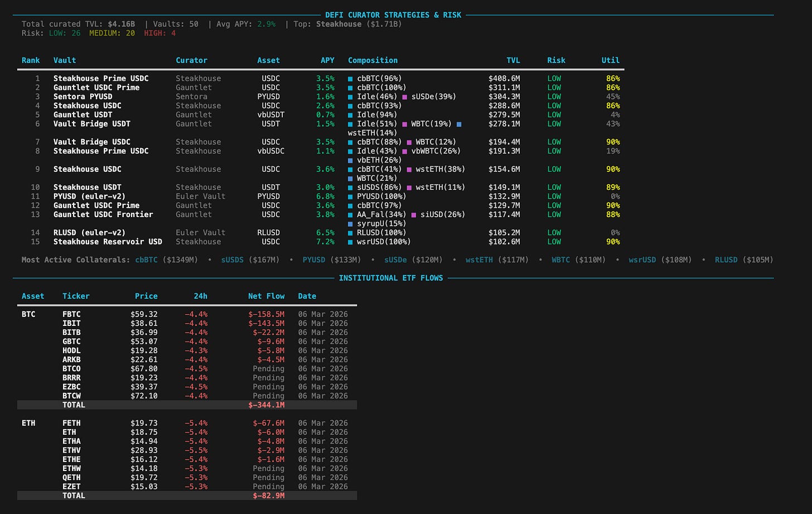812x514 pixels.
Task: Click the AA_Fal(34%) composition entry
Action: tap(381, 214)
